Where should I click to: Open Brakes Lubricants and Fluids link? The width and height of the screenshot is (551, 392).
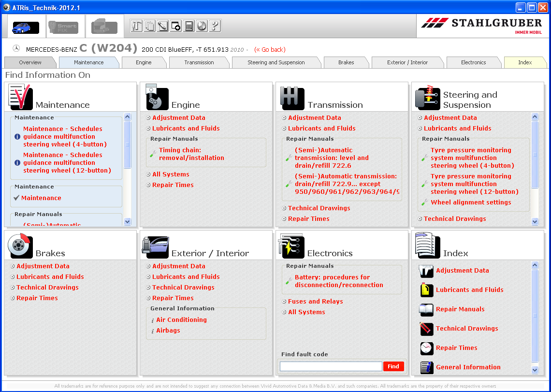pyautogui.click(x=50, y=276)
